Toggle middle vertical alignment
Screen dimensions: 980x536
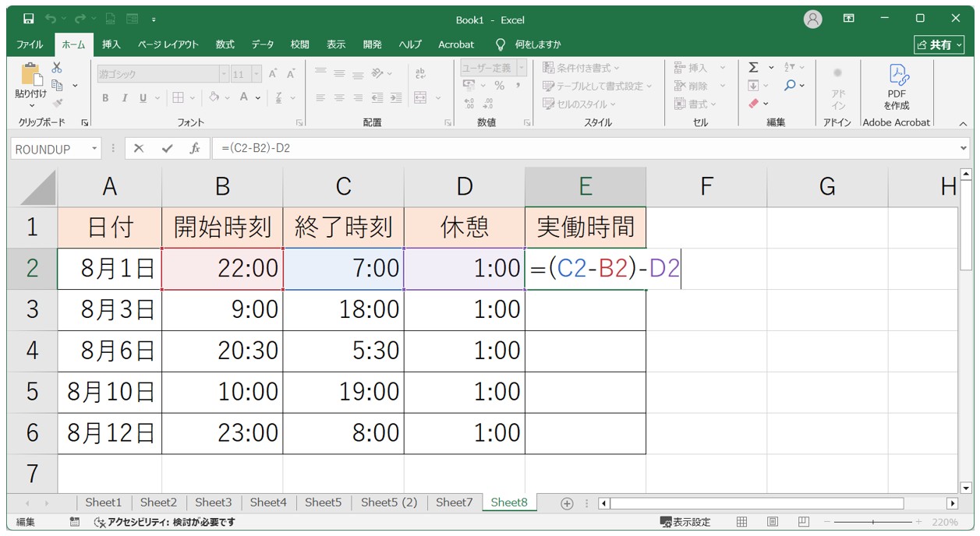coord(339,73)
